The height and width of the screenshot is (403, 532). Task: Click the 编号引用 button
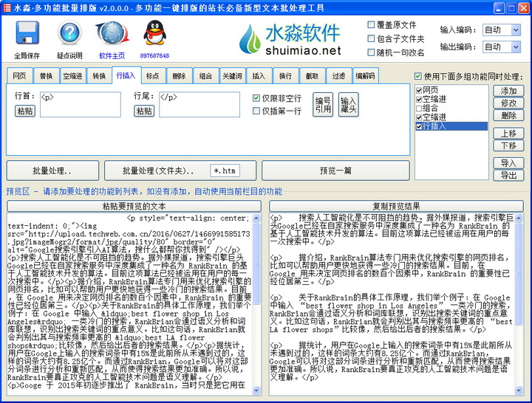323,105
